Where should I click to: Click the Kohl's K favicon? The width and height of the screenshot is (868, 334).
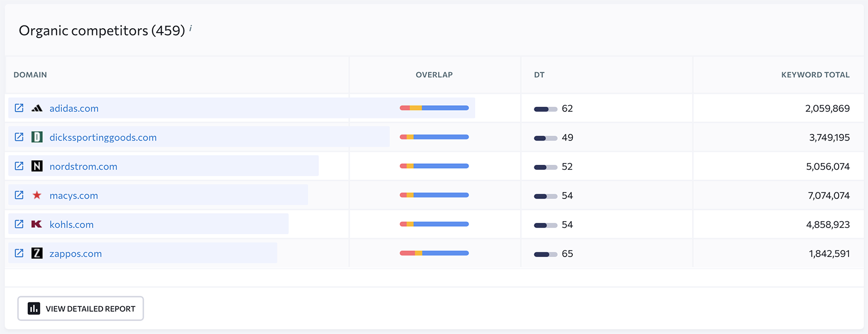pos(37,224)
